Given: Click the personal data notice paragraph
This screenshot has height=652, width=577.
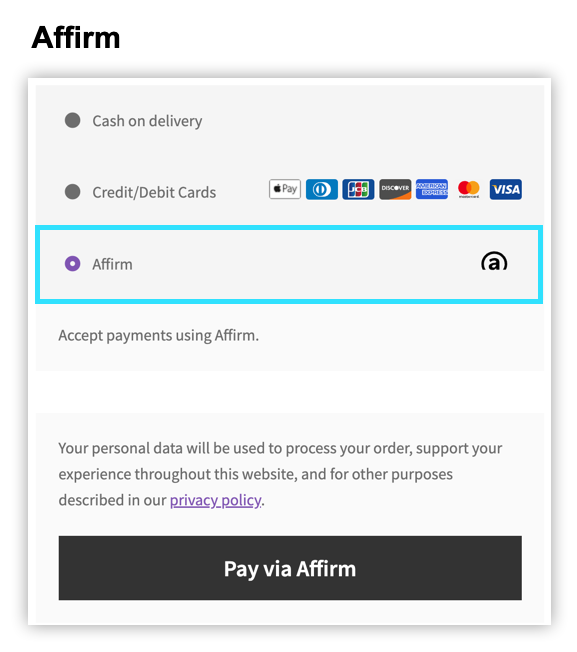Looking at the screenshot, I should click(x=280, y=474).
